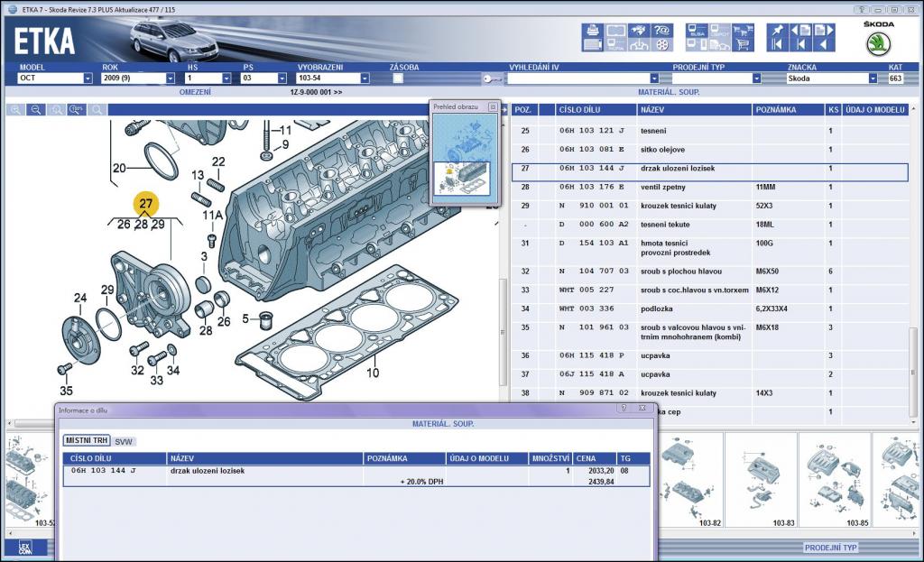Click the LexCom logo at the bottom left

pos(24,548)
